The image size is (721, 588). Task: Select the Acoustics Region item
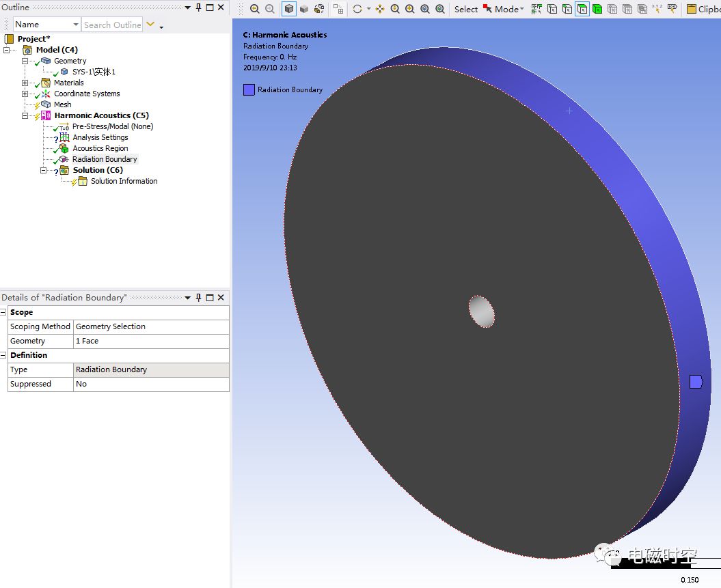click(x=100, y=148)
